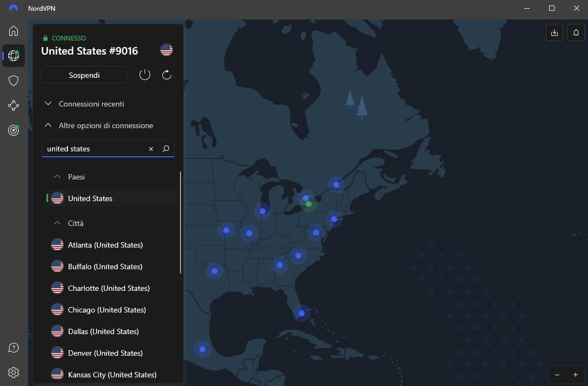This screenshot has height=386, width=588.
Task: Connect to Kansas City (United States)
Action: 112,374
